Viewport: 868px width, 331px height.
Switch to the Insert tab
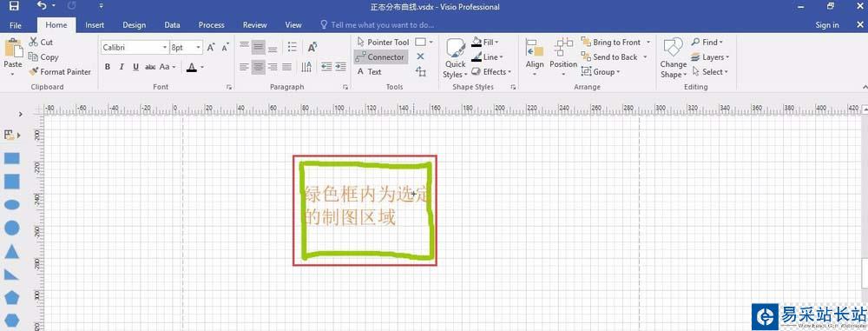[x=95, y=25]
